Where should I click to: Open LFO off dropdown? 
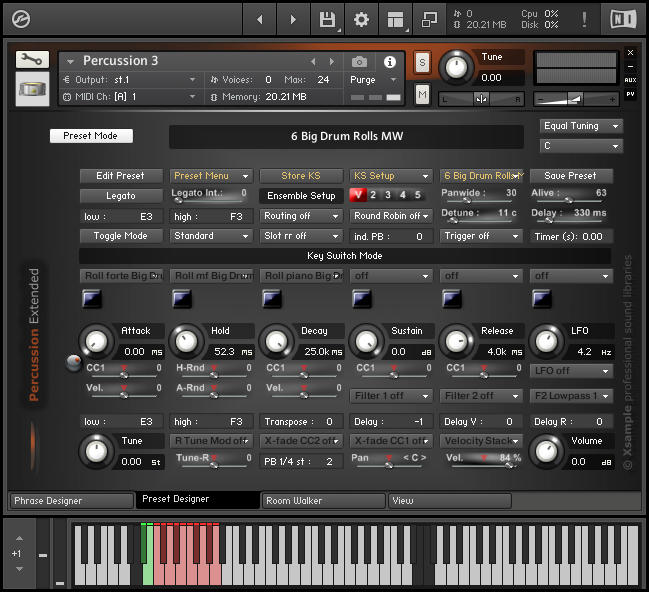tap(571, 371)
